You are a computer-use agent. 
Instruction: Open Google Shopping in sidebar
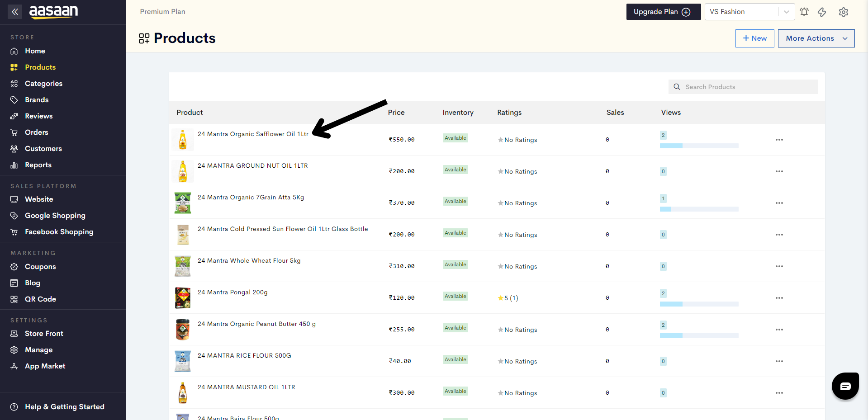(x=55, y=216)
